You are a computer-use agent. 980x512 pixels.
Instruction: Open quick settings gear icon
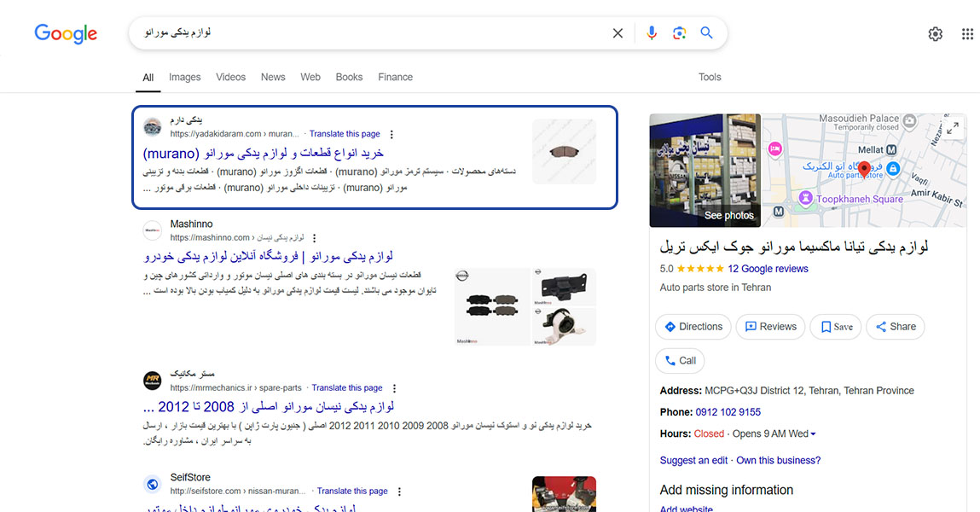935,34
